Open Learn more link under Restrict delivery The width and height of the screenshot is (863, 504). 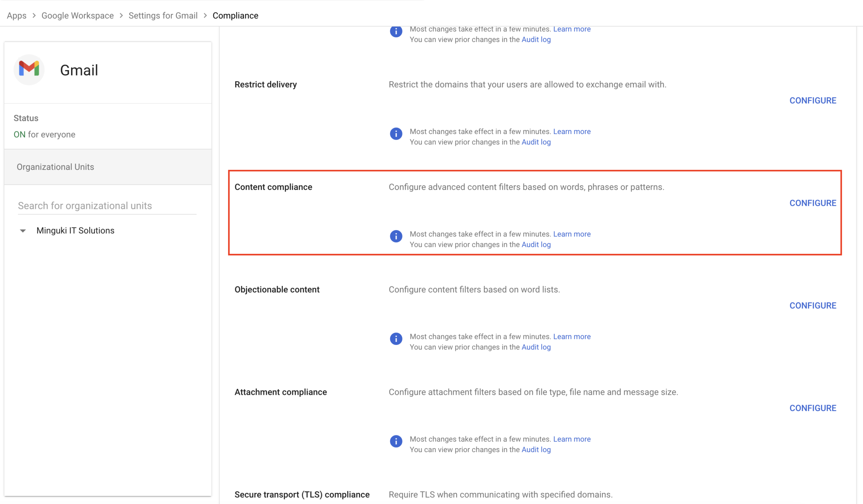pos(571,131)
